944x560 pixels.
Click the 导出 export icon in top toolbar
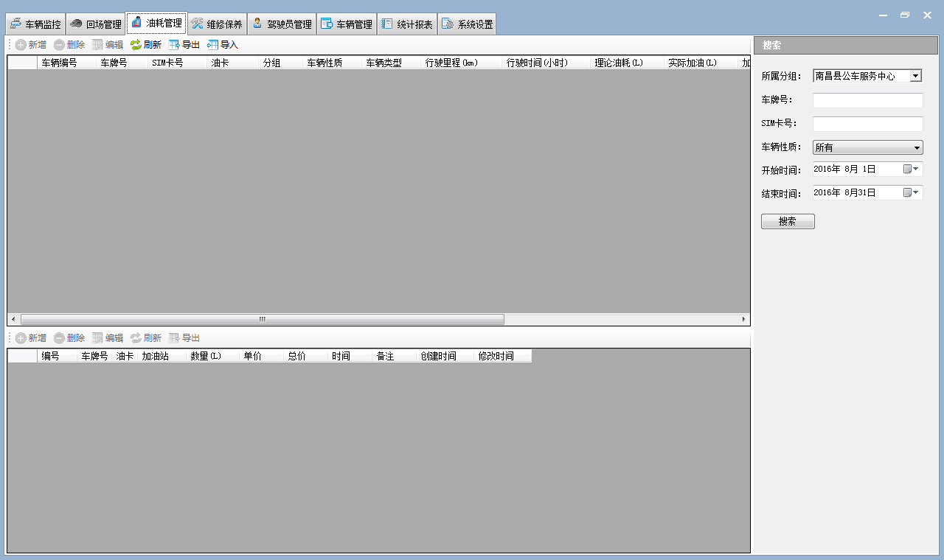pyautogui.click(x=174, y=45)
